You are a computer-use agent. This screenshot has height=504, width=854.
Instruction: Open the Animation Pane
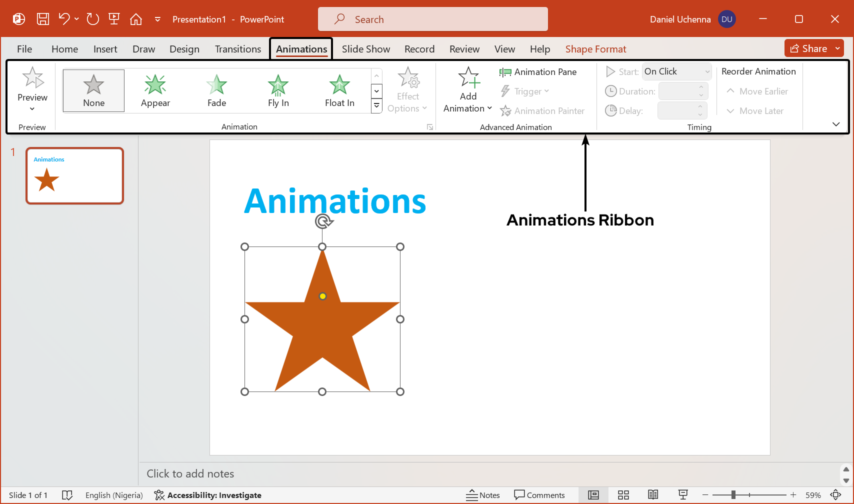538,72
